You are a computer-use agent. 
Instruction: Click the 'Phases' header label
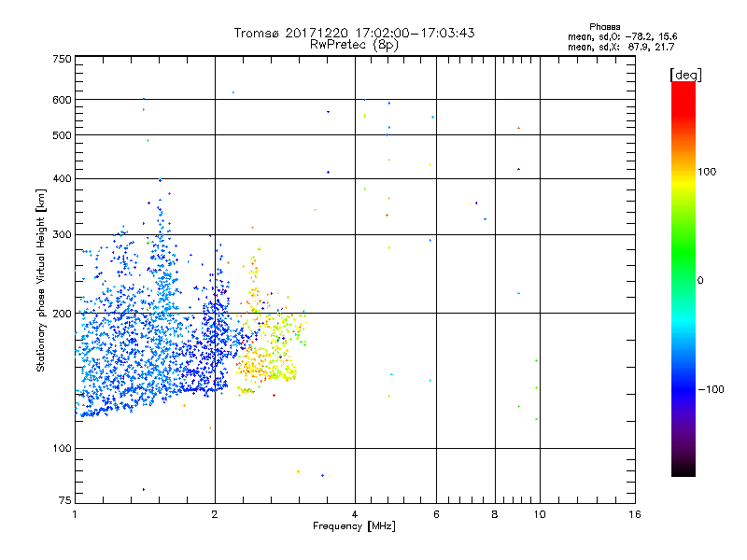pos(604,27)
